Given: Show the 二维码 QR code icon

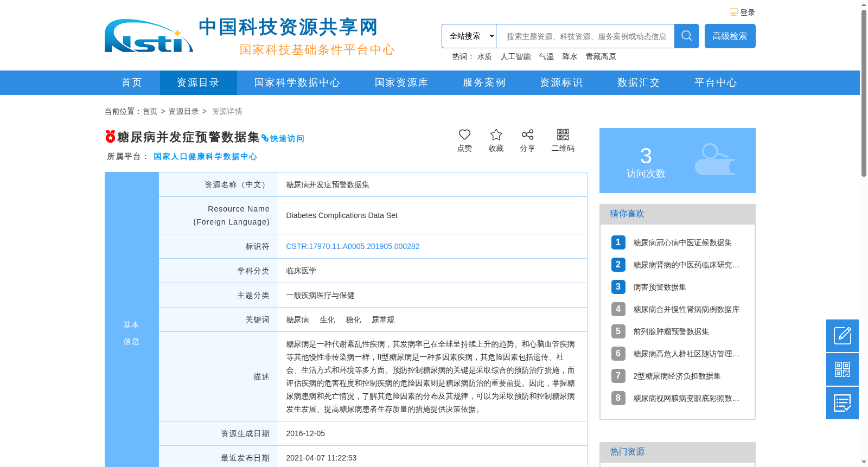Looking at the screenshot, I should (x=563, y=135).
